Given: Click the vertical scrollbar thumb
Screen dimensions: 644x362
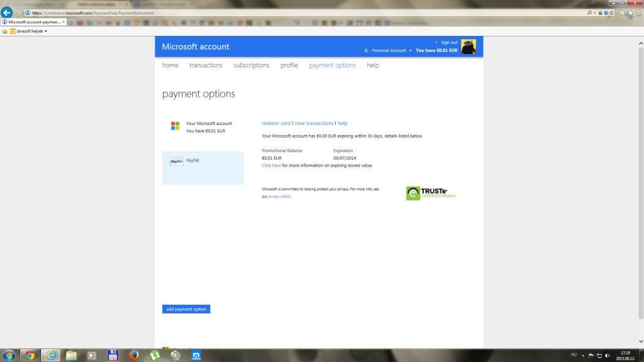Looking at the screenshot, I should point(641,183).
